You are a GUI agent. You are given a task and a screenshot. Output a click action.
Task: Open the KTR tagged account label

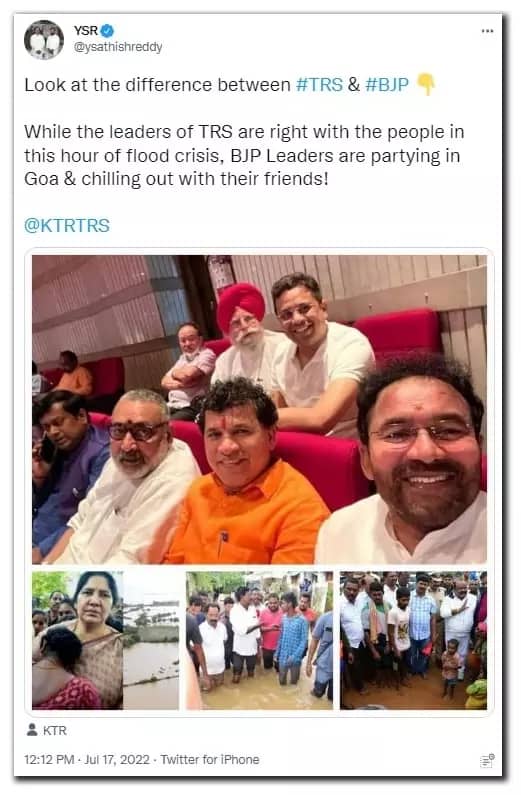tap(55, 731)
